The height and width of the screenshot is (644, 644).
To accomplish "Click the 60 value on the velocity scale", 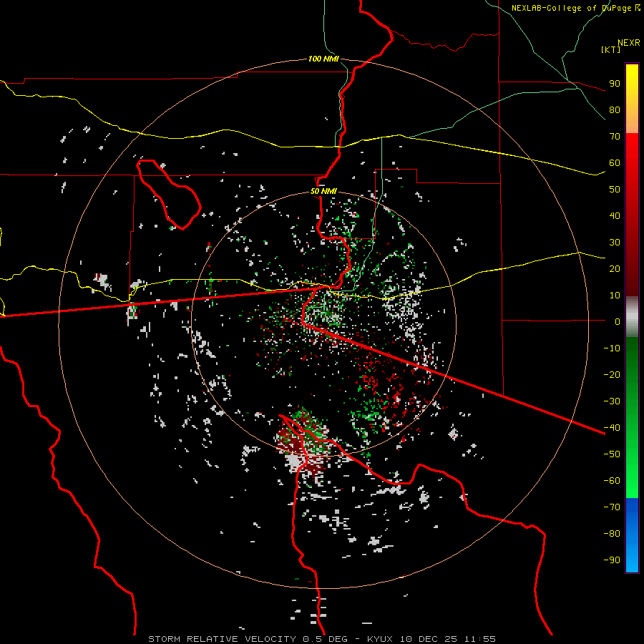I will (615, 162).
